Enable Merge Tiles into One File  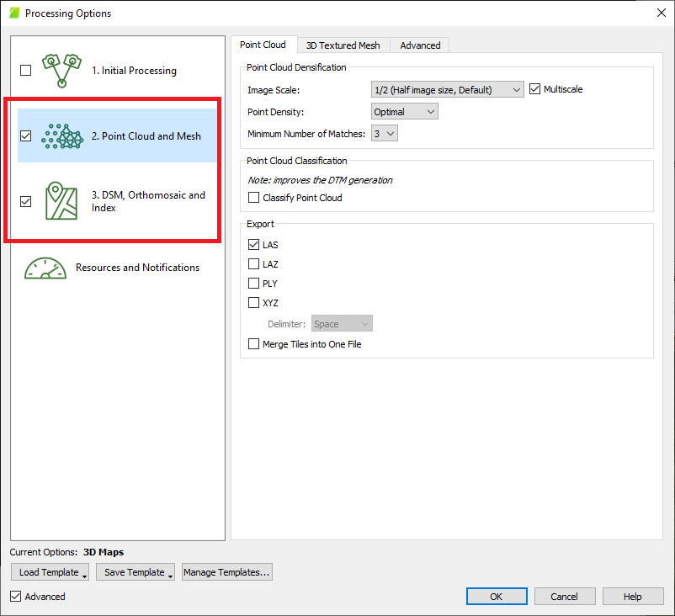click(x=254, y=344)
